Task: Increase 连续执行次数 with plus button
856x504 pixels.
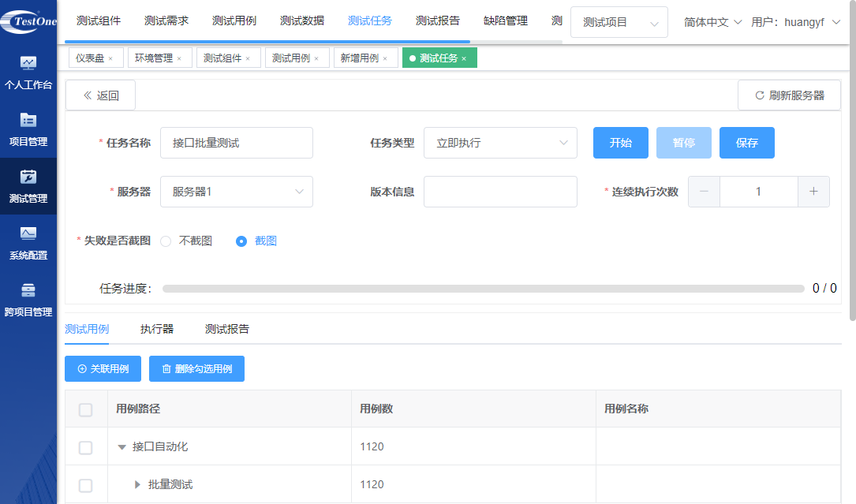Action: pyautogui.click(x=813, y=192)
